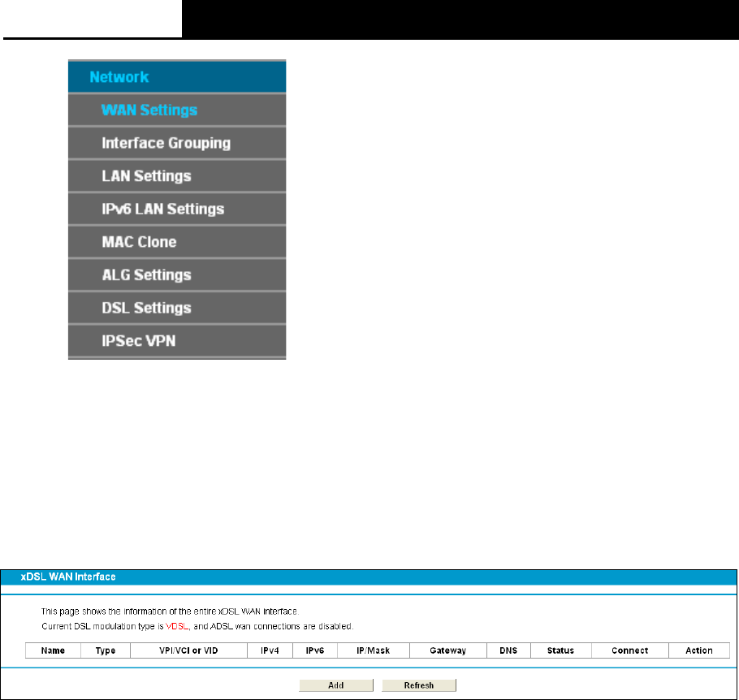Click the Gateway column header
The height and width of the screenshot is (700, 739).
448,650
